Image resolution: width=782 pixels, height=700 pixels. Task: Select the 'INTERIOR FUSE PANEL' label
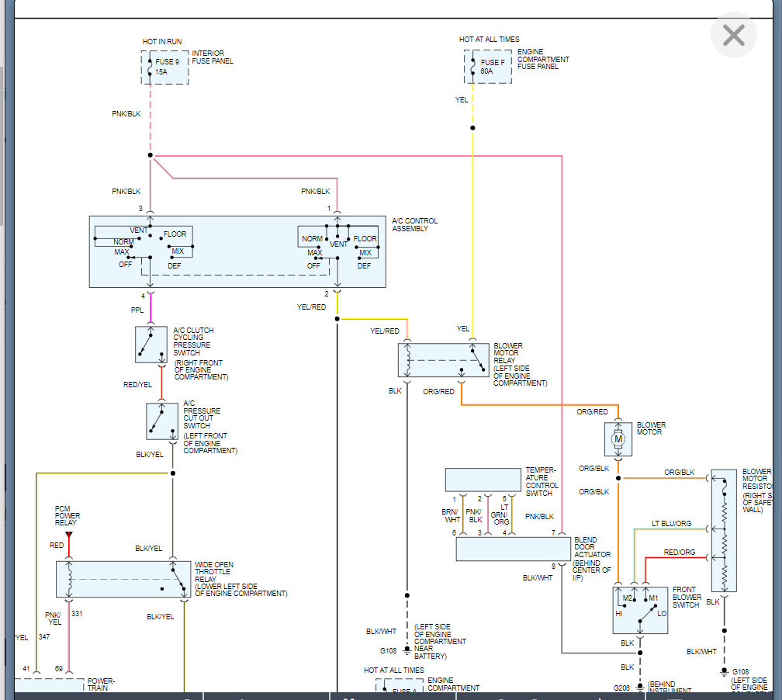(x=213, y=57)
